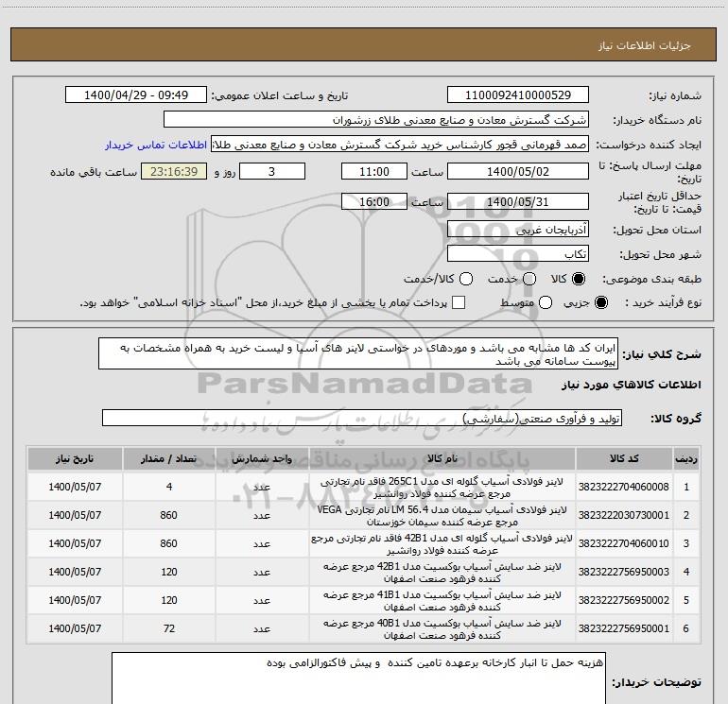Toggle the اسناد خزانه اسلامی payment checkbox
The image size is (728, 704).
[x=459, y=302]
